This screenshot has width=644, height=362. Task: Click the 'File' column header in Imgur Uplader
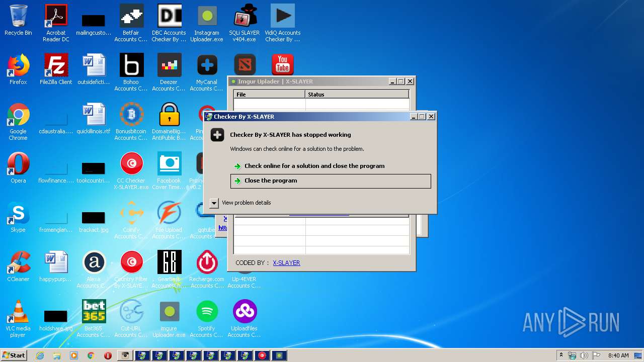[x=269, y=95]
